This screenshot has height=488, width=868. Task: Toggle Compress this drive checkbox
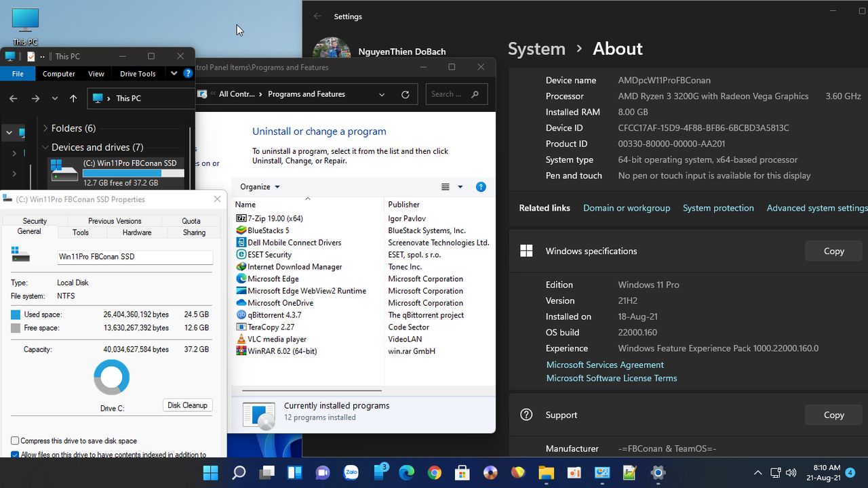(x=15, y=441)
